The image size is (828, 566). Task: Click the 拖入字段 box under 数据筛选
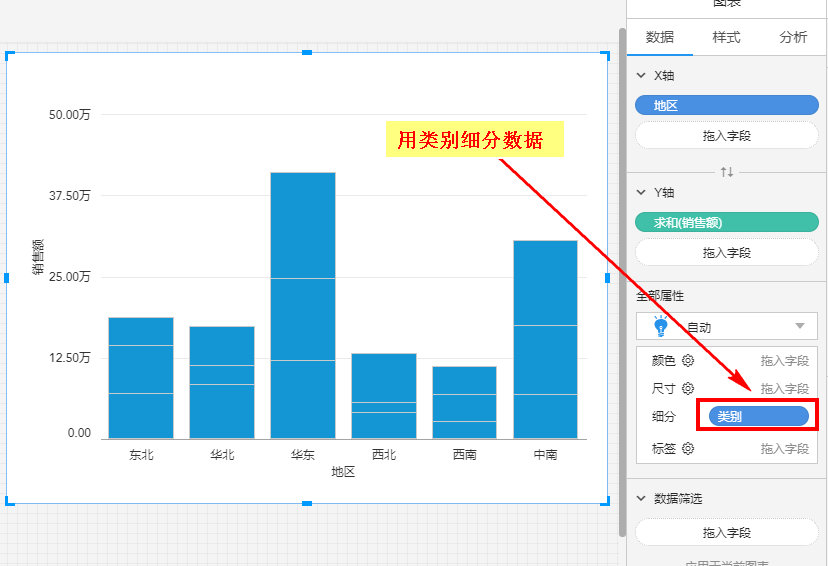(x=727, y=533)
